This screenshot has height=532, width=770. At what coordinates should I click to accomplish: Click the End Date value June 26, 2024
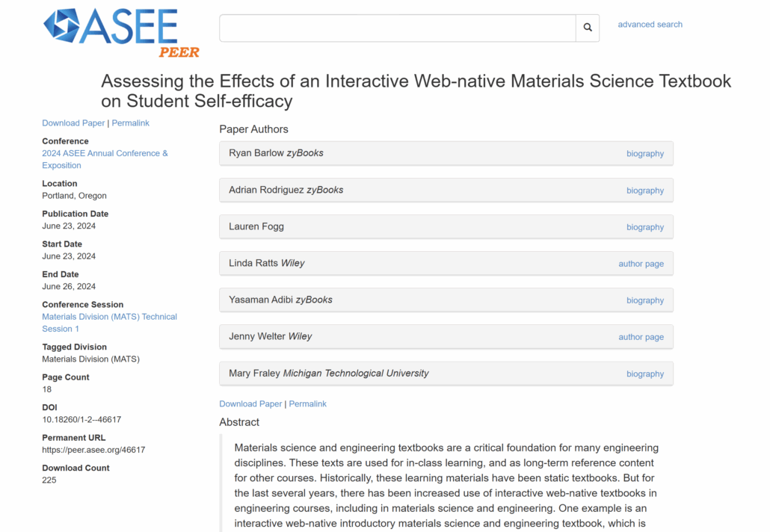pos(69,287)
